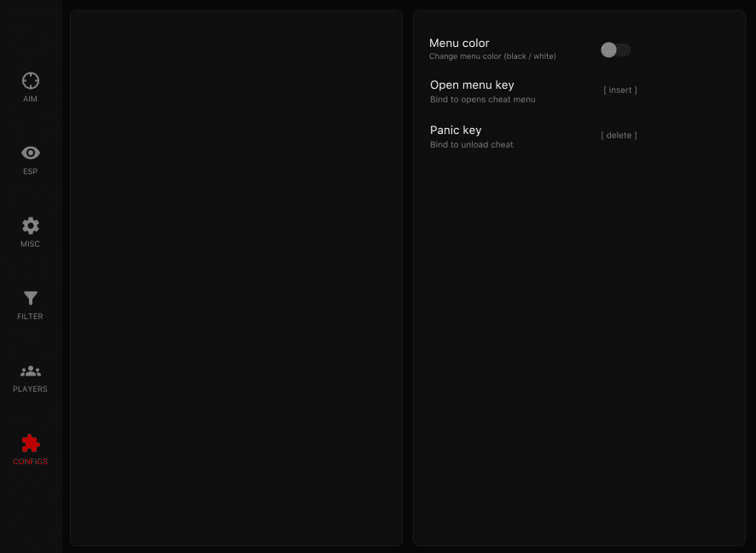This screenshot has height=553, width=756.
Task: Open the AIM crosshair icon
Action: point(31,80)
